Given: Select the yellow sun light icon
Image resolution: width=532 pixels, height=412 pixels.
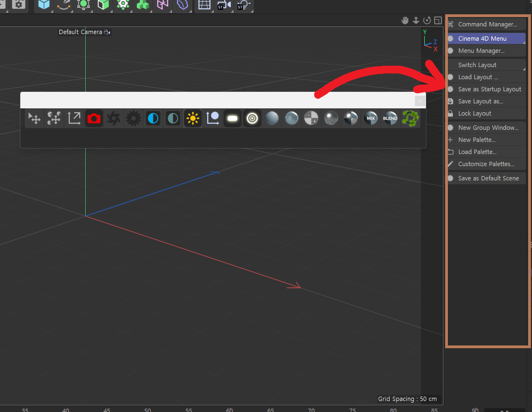Looking at the screenshot, I should (x=193, y=118).
